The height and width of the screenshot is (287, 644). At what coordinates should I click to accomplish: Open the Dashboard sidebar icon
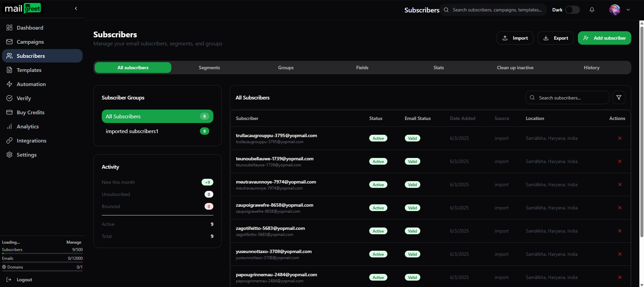click(9, 28)
